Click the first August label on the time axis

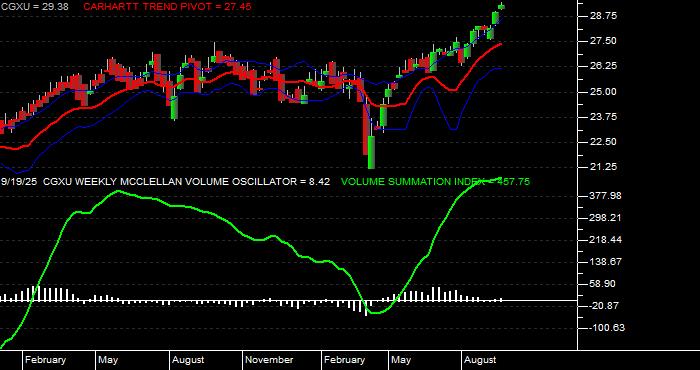click(x=188, y=360)
